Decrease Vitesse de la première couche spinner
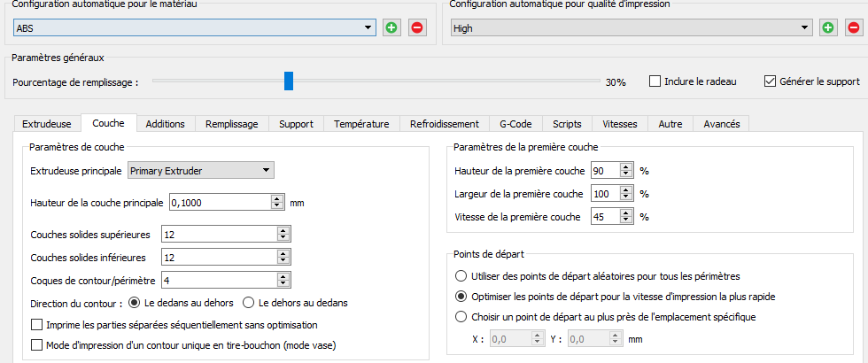This screenshot has height=363, width=868. (627, 220)
